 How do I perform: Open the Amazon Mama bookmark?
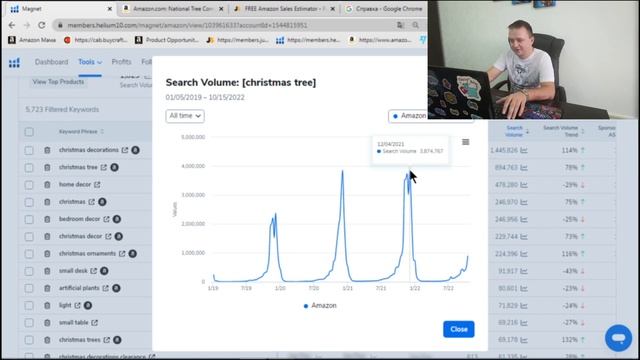click(32, 40)
